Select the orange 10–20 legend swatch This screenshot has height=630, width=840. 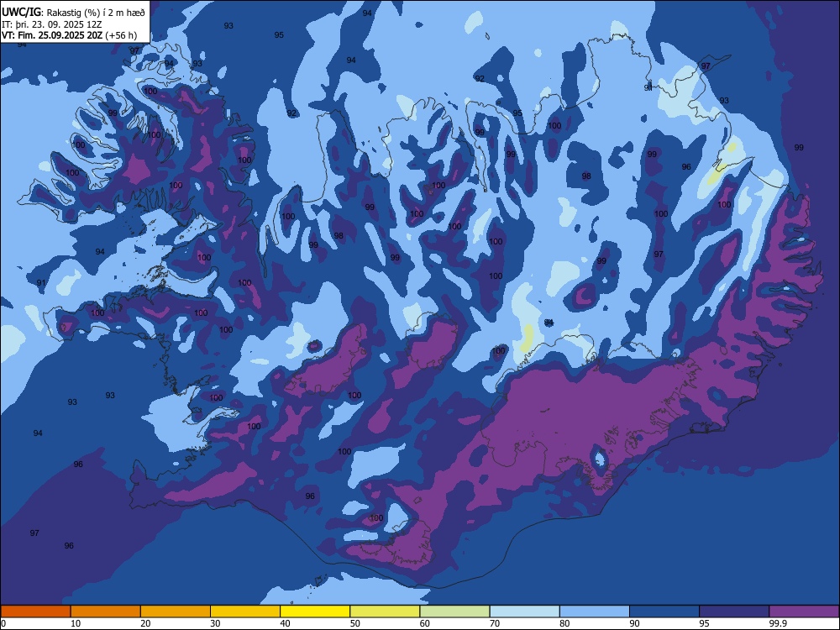[106, 612]
